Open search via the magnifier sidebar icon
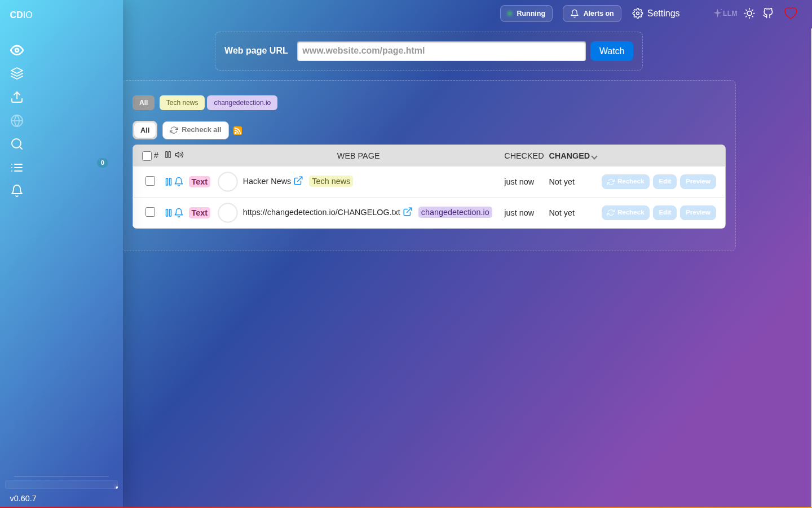812x508 pixels. coord(17,144)
